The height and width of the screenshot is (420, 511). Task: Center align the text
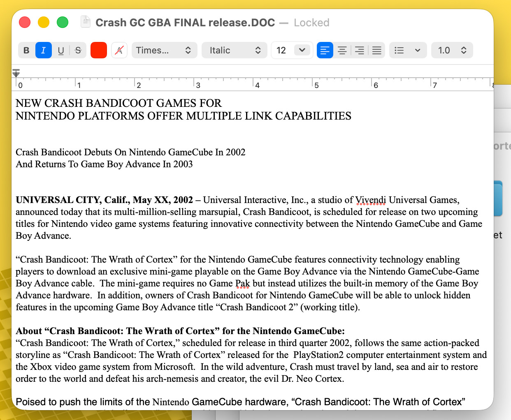tap(342, 50)
